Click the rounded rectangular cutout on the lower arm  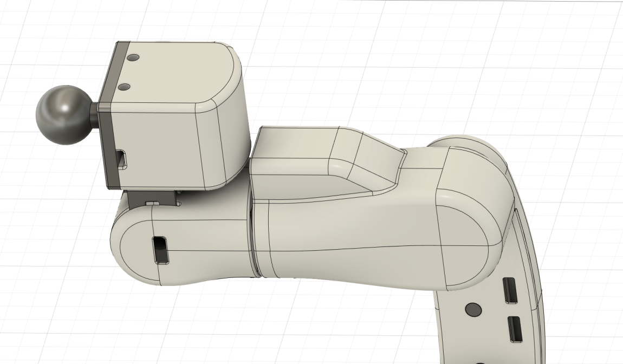point(159,251)
